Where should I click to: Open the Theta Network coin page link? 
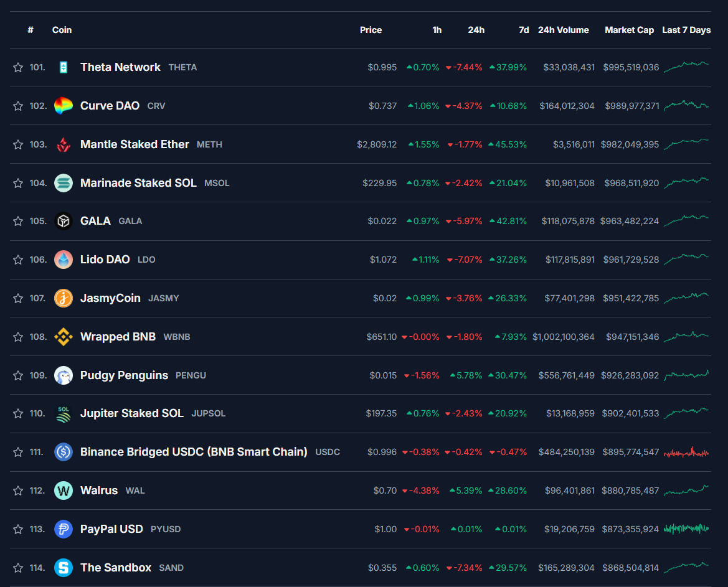[x=120, y=67]
